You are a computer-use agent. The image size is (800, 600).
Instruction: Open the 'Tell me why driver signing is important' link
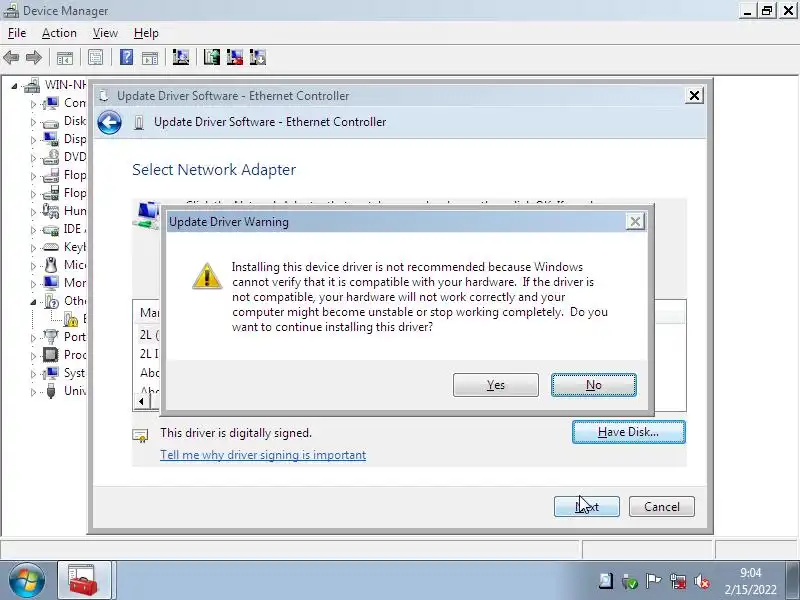pos(263,455)
